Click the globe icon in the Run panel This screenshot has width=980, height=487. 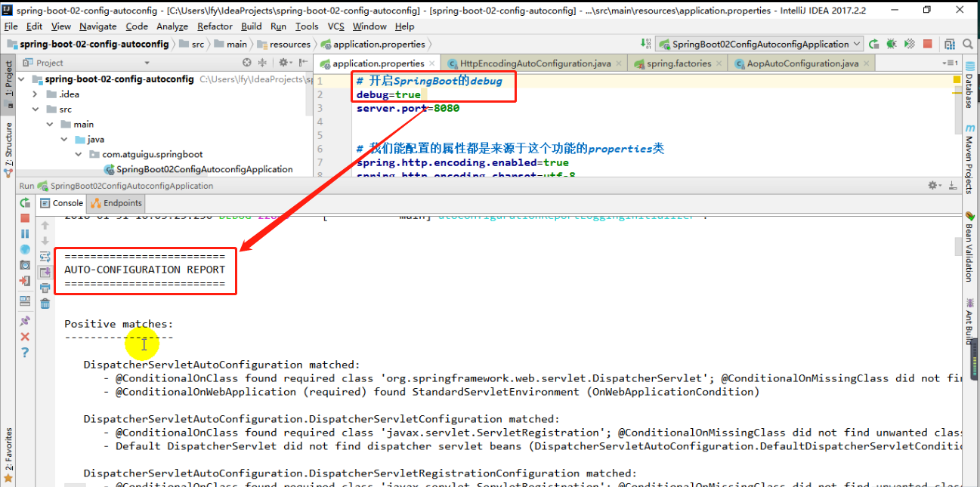click(25, 249)
